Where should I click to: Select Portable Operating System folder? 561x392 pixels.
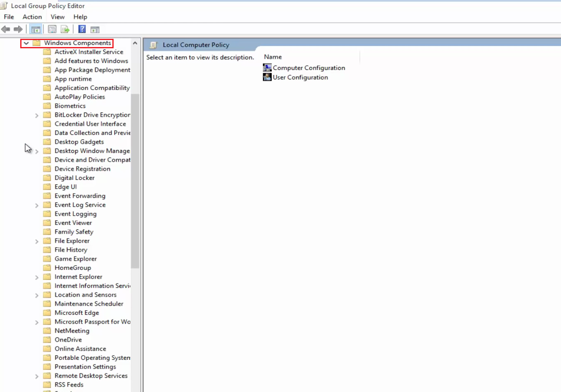(93, 358)
